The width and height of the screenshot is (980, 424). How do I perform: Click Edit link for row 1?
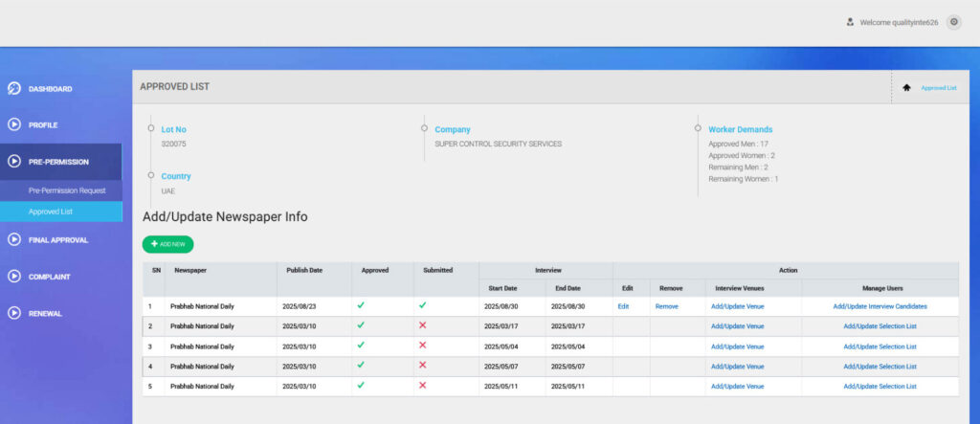coord(623,306)
